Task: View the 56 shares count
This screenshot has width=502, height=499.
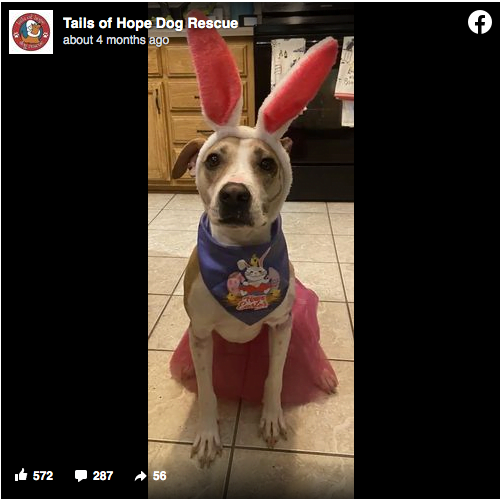Action: pyautogui.click(x=159, y=476)
